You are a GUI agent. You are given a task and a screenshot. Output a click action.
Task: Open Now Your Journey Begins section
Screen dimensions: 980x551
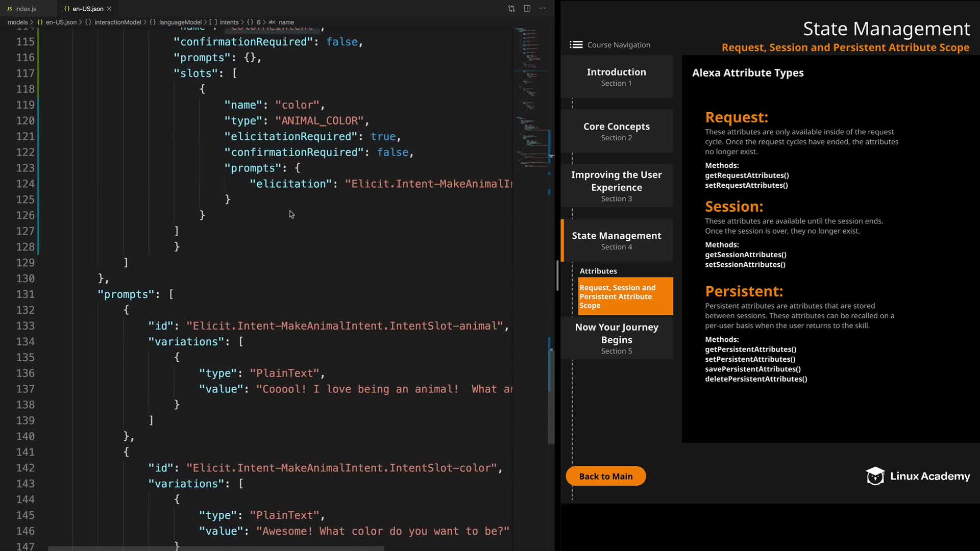[x=616, y=338]
